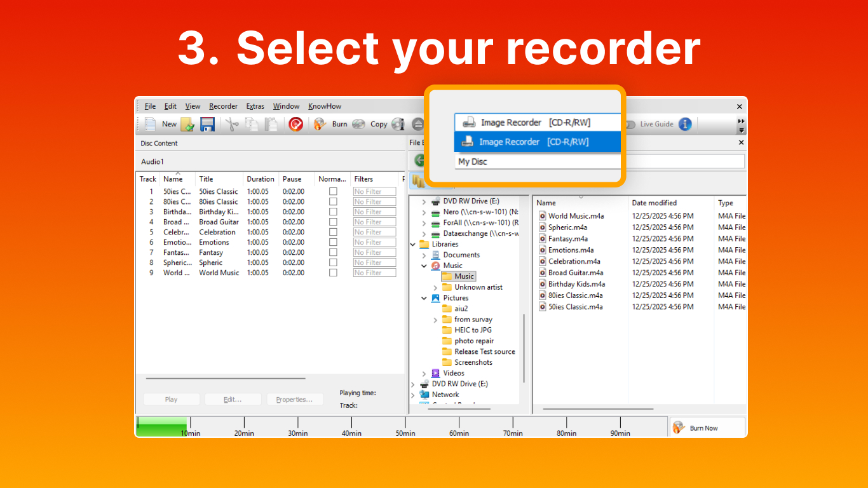Image resolution: width=868 pixels, height=488 pixels.
Task: Click the Network icon in folder tree
Action: pyautogui.click(x=424, y=395)
